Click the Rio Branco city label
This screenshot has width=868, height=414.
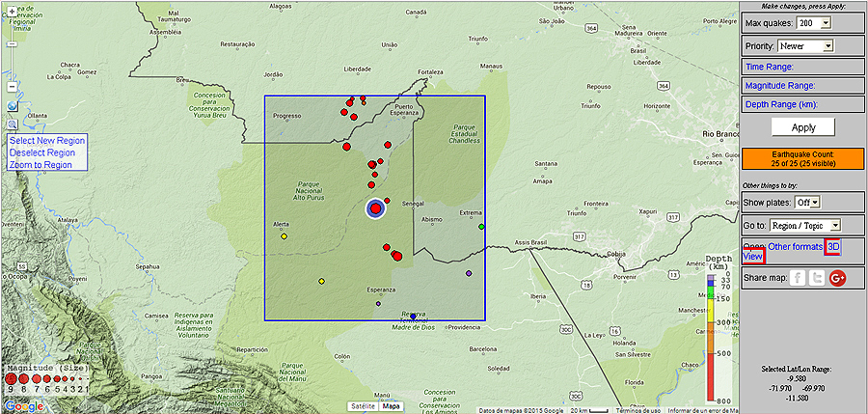tap(719, 134)
